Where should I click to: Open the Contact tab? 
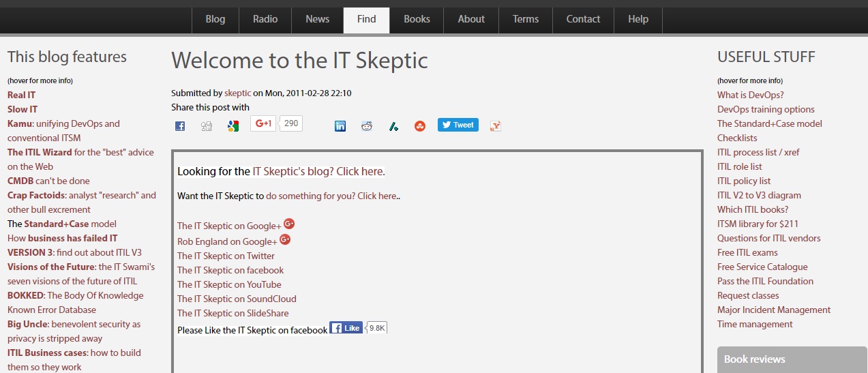(x=584, y=19)
